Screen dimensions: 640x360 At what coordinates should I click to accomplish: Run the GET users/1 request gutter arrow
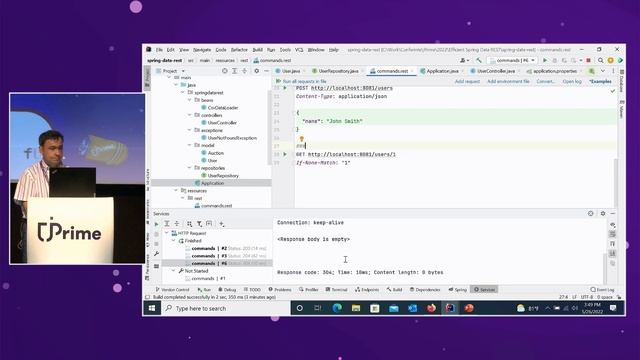(285, 154)
